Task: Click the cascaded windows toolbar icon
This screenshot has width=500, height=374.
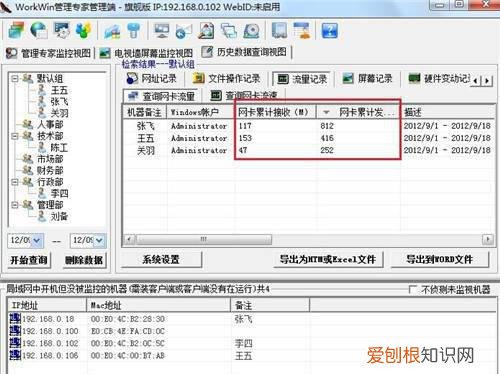Action: pyautogui.click(x=229, y=31)
